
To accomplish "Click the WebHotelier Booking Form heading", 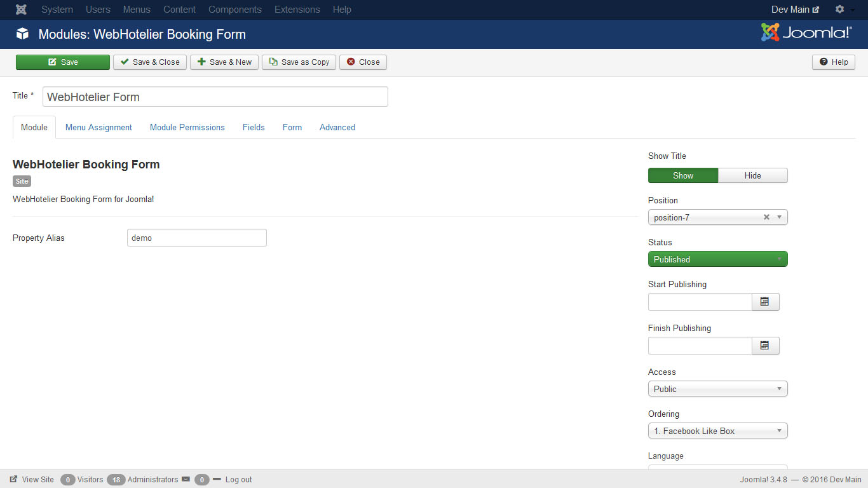I will click(x=86, y=165).
